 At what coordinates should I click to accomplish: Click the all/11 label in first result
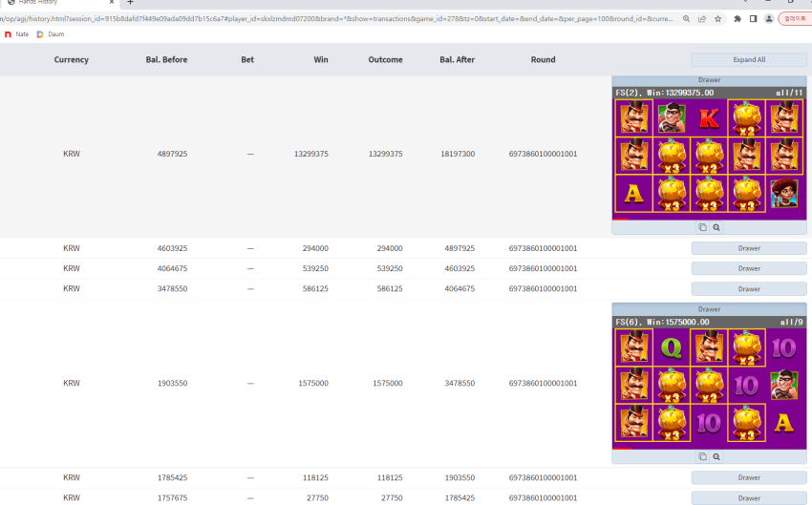coord(789,93)
